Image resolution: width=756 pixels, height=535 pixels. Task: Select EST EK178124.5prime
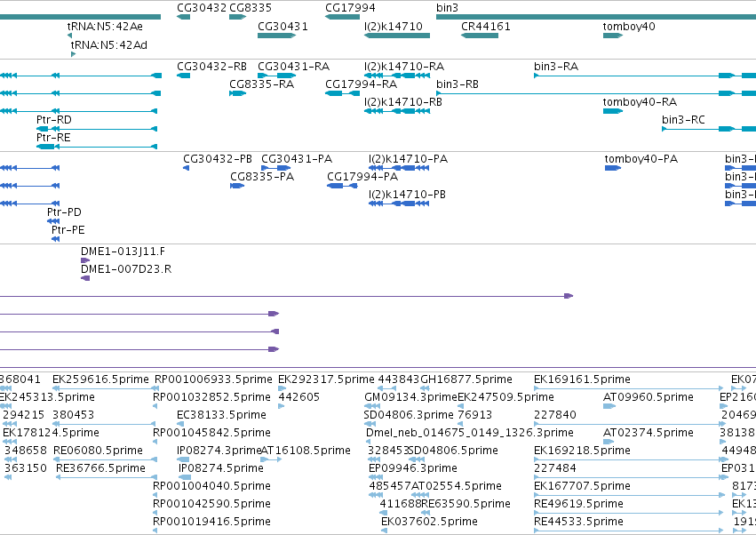tap(10, 442)
